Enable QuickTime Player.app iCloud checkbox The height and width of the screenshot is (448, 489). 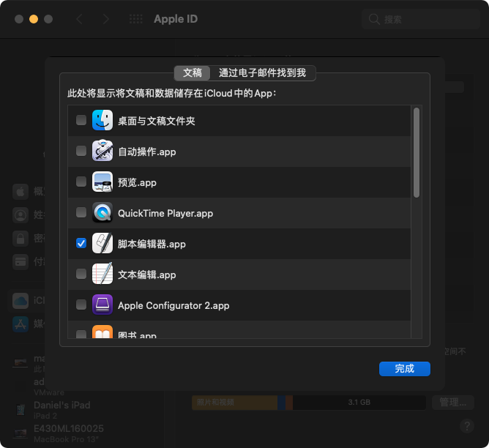(81, 212)
